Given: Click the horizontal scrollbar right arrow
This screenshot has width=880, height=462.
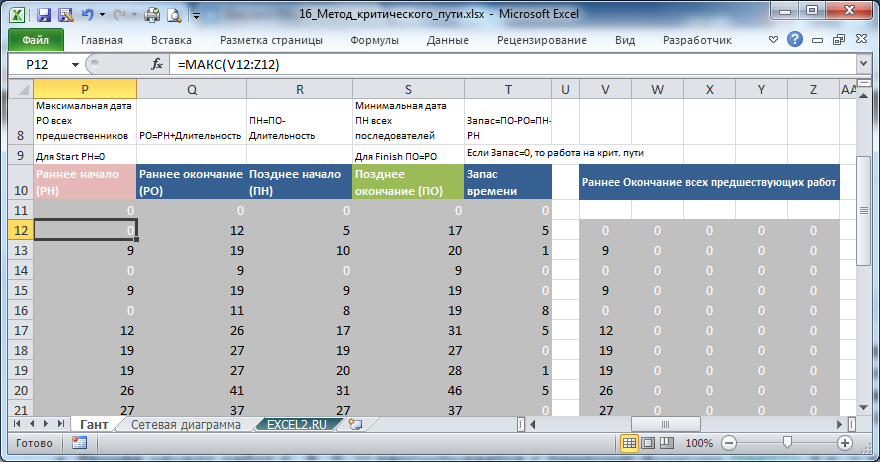Looking at the screenshot, I should [840, 424].
